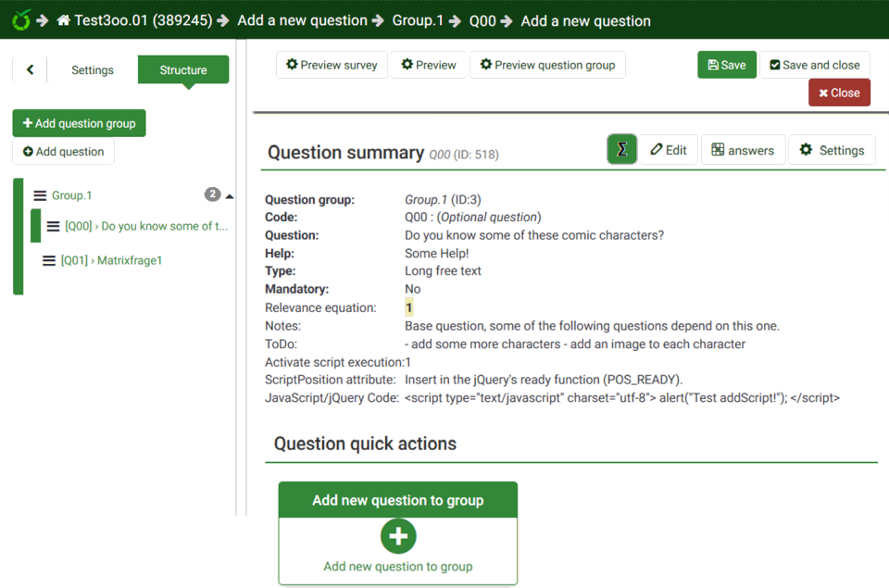Open the sigma logic view button
889x588 pixels.
[x=622, y=149]
